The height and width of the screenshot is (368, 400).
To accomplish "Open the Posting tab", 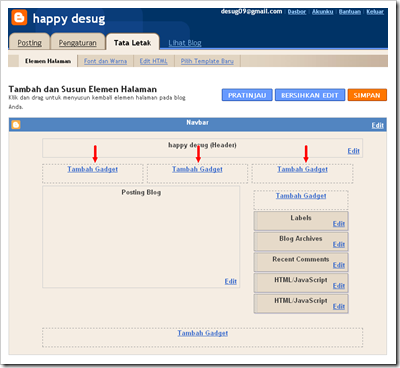I will [30, 43].
